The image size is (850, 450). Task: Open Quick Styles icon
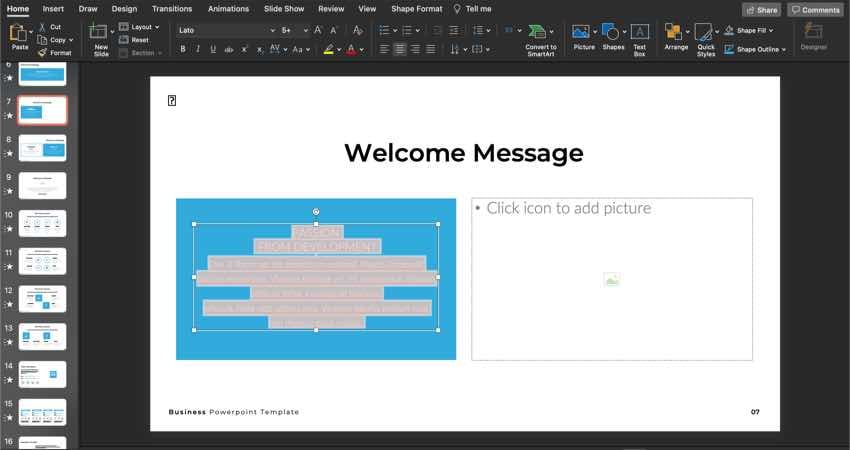point(705,33)
